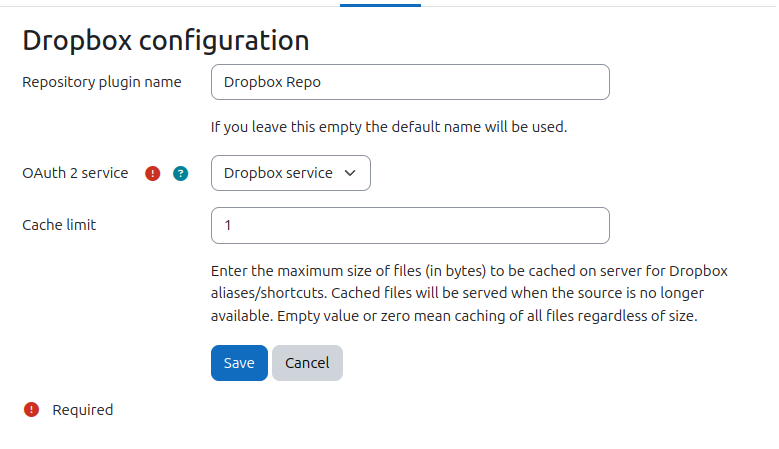
Task: Click the blue active tab indicator at top
Action: tap(381, 5)
